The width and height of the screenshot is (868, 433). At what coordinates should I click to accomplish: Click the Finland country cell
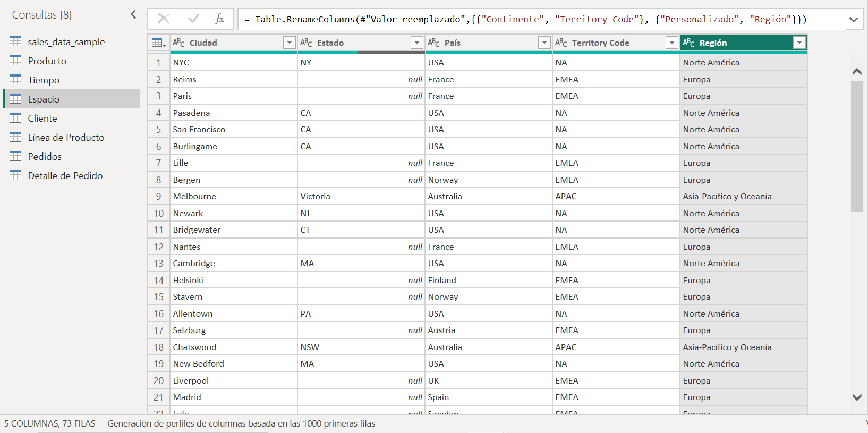click(489, 280)
